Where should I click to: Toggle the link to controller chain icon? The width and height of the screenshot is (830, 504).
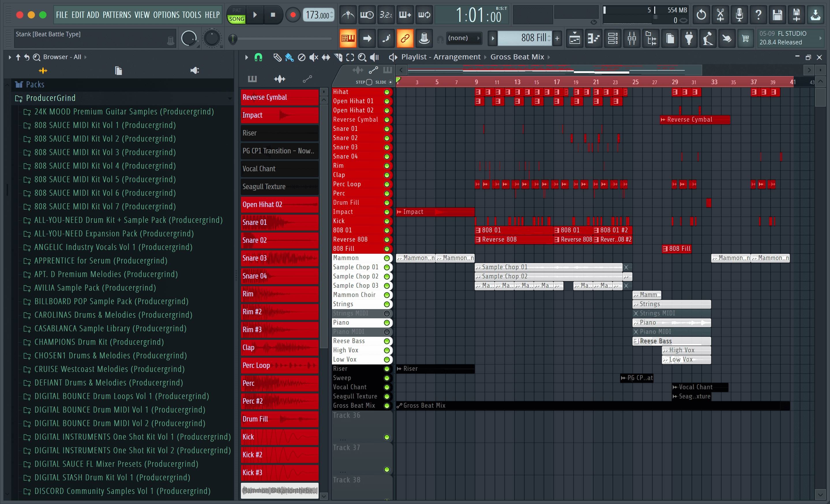pos(405,38)
